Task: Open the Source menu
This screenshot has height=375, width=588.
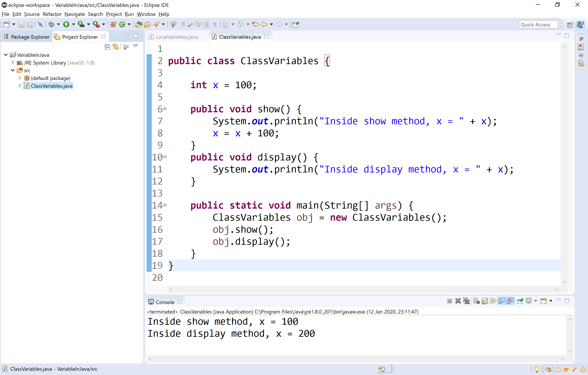Action: coord(32,14)
